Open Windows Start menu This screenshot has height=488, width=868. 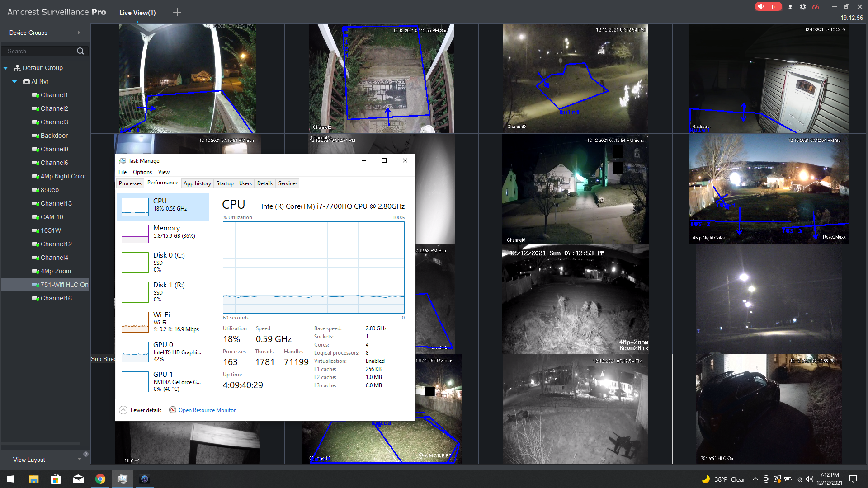[x=11, y=479]
